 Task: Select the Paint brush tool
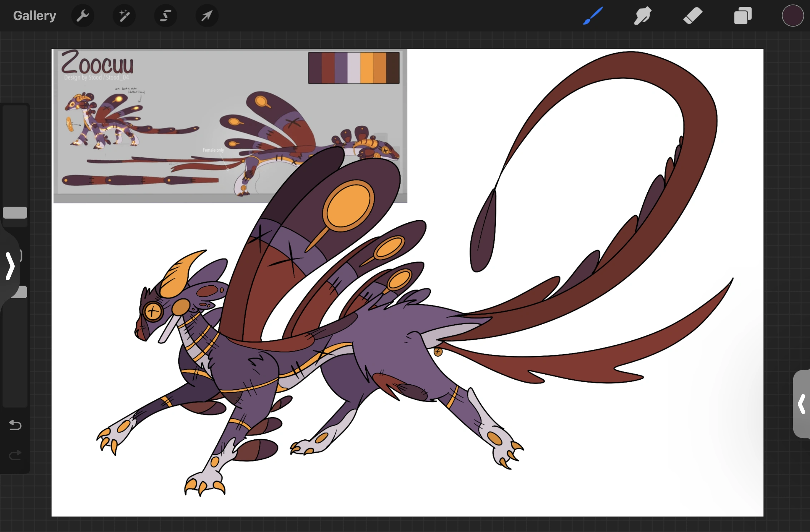[x=592, y=15]
